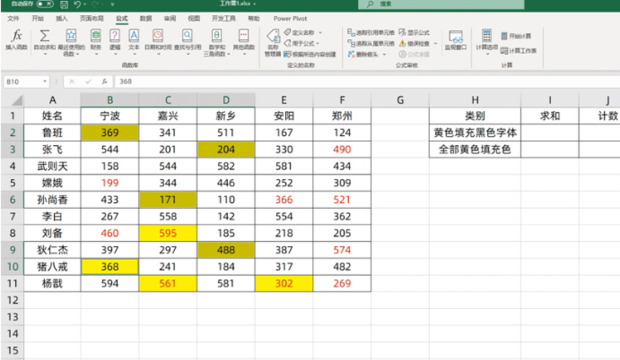Switch to the 数据 (Data) tab
Screen dimensions: 620x360
[x=146, y=19]
